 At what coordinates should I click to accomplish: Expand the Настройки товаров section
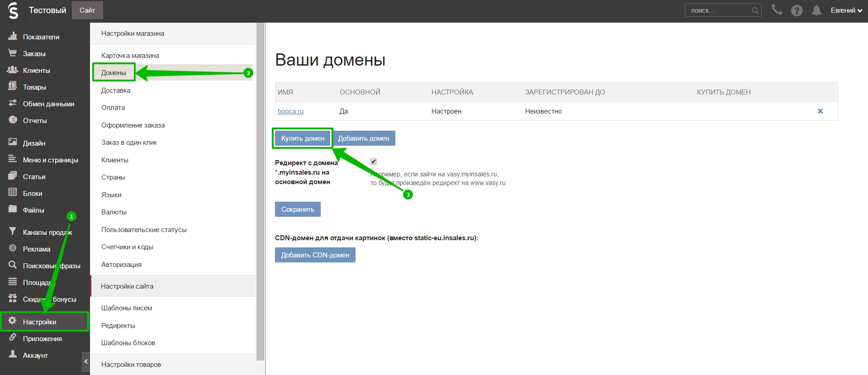131,365
